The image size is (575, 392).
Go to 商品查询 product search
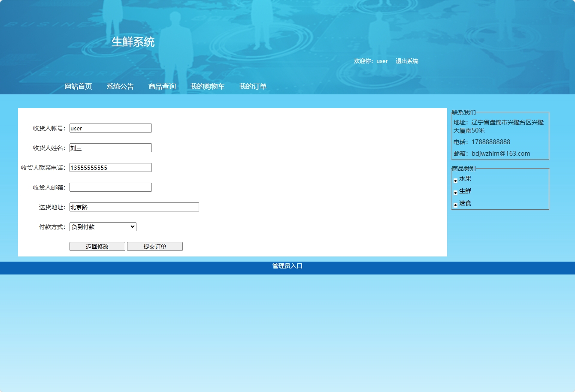pyautogui.click(x=162, y=86)
